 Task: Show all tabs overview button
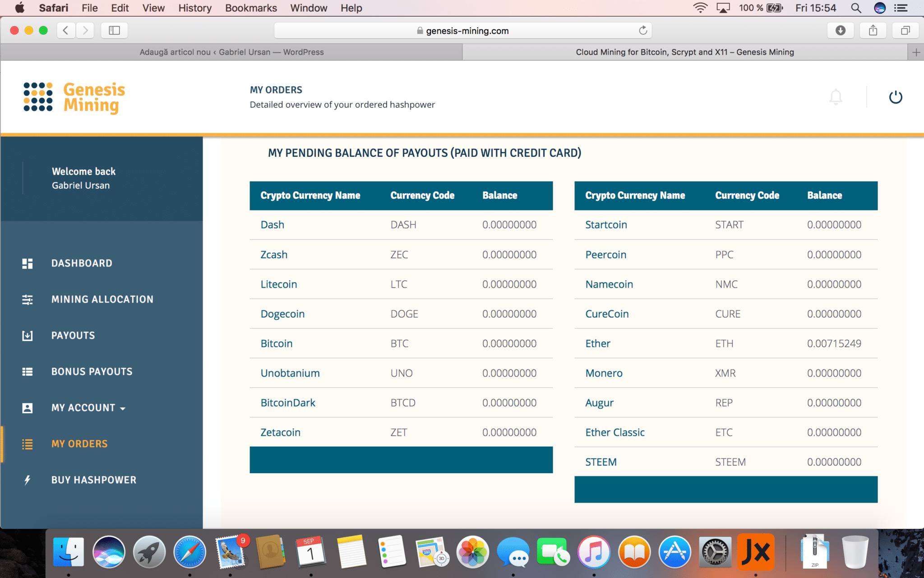(905, 30)
